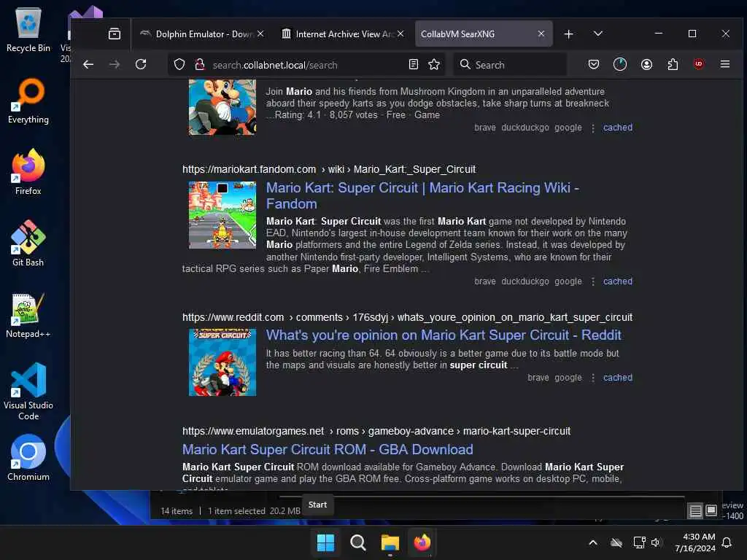Open cached version of Reddit result

click(x=618, y=378)
